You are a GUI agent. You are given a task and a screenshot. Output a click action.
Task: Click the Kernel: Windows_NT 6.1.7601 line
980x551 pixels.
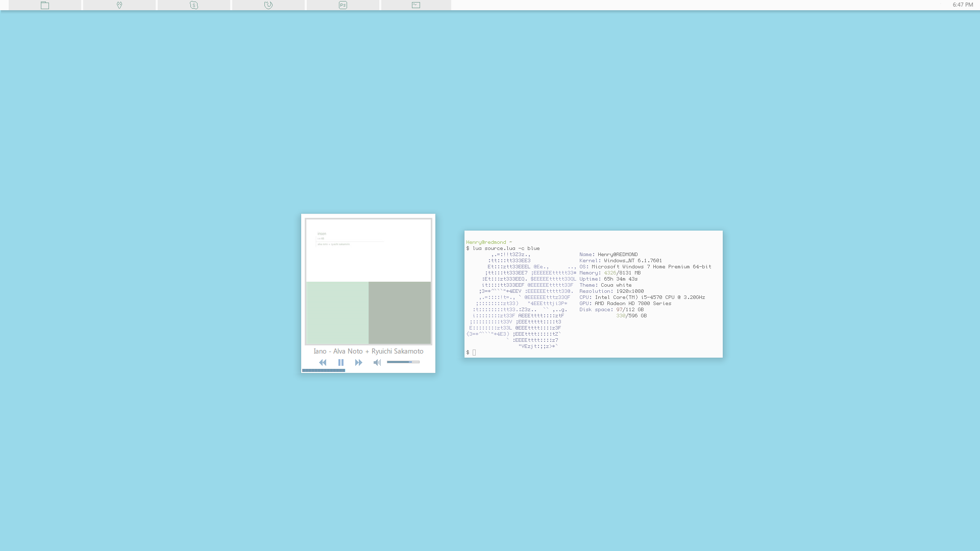621,261
